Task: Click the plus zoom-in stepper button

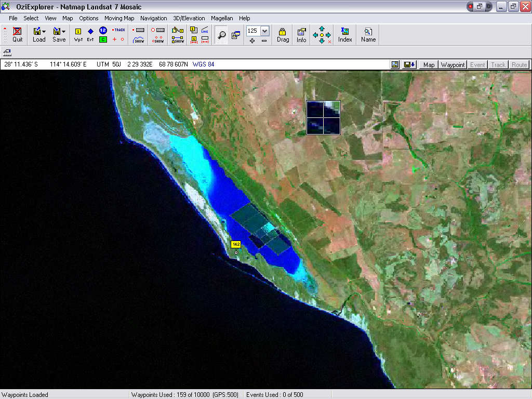Action: click(252, 41)
